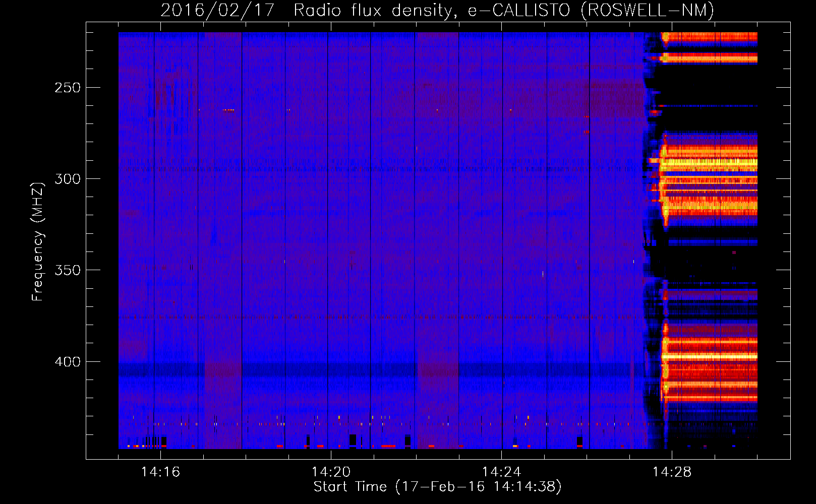
Task: Select the 300 frequency tick label
Action: (x=68, y=179)
